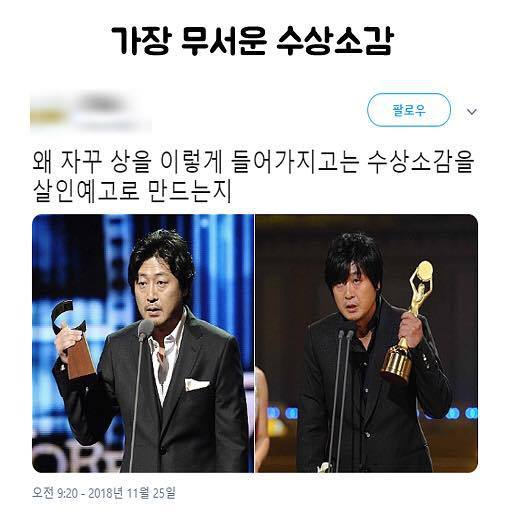Open the right award photo with dark backdrop
The width and height of the screenshot is (510, 510).
366,343
